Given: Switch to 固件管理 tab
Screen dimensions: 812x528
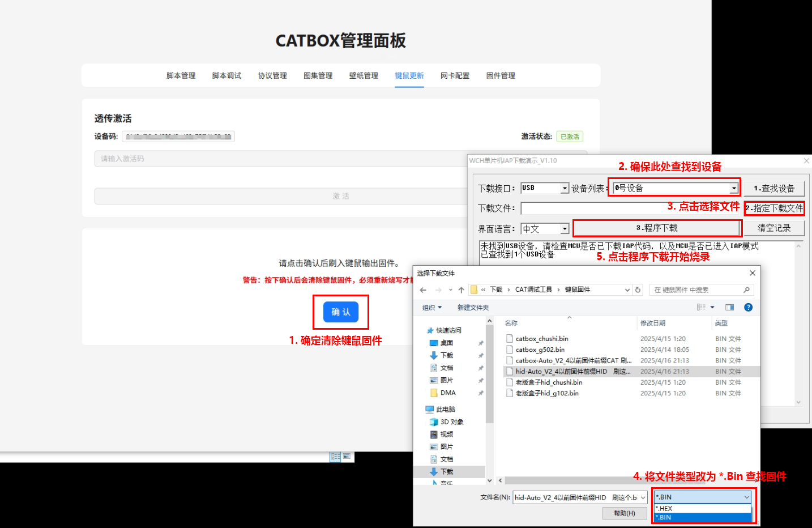Looking at the screenshot, I should coord(501,75).
